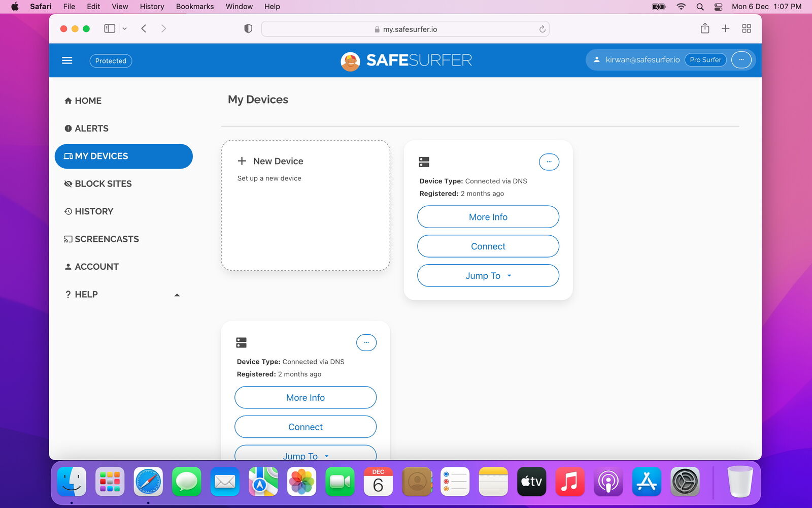Open App Store from the Dock

click(x=647, y=481)
